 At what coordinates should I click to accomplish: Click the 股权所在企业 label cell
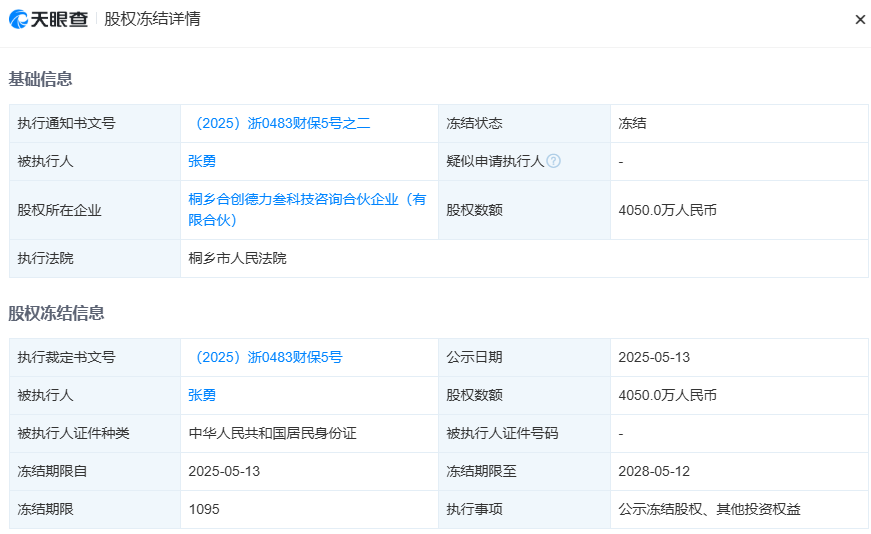click(x=59, y=210)
